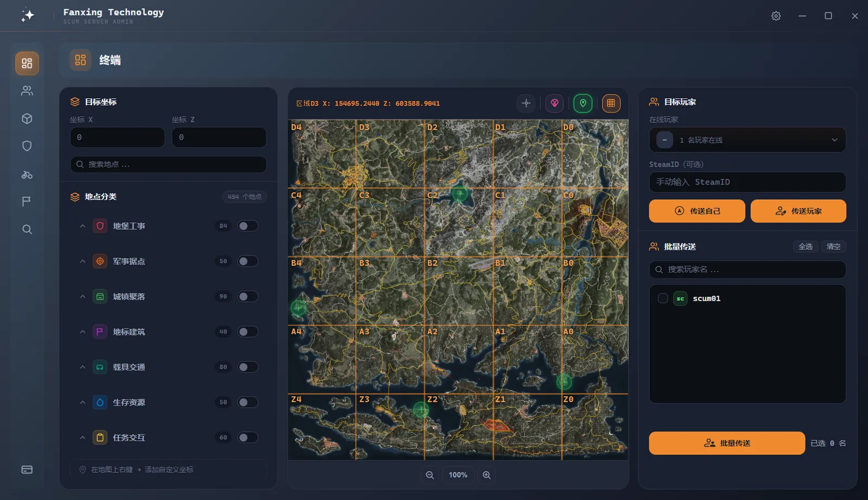Click the 坐标 X input field
The width and height of the screenshot is (868, 500).
point(118,137)
